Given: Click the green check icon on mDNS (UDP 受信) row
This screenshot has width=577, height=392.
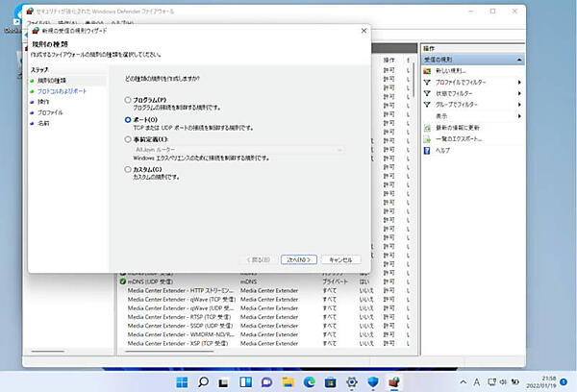Looking at the screenshot, I should click(122, 282).
